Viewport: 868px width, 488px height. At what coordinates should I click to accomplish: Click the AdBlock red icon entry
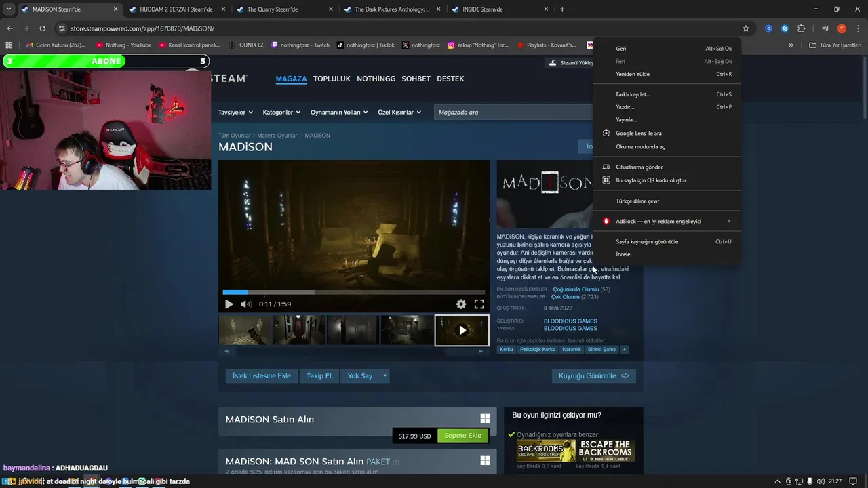(x=606, y=221)
